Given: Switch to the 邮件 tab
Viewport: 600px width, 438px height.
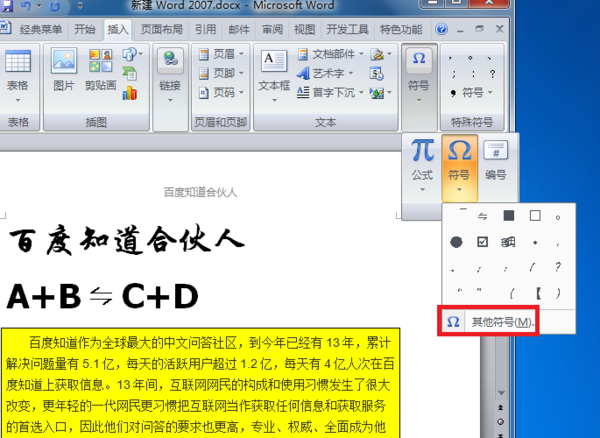Looking at the screenshot, I should (x=239, y=29).
